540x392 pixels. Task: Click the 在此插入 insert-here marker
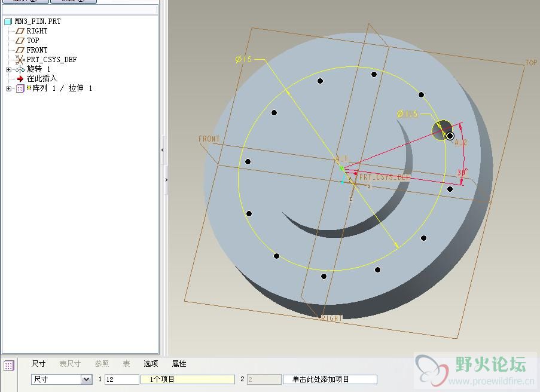[x=42, y=79]
